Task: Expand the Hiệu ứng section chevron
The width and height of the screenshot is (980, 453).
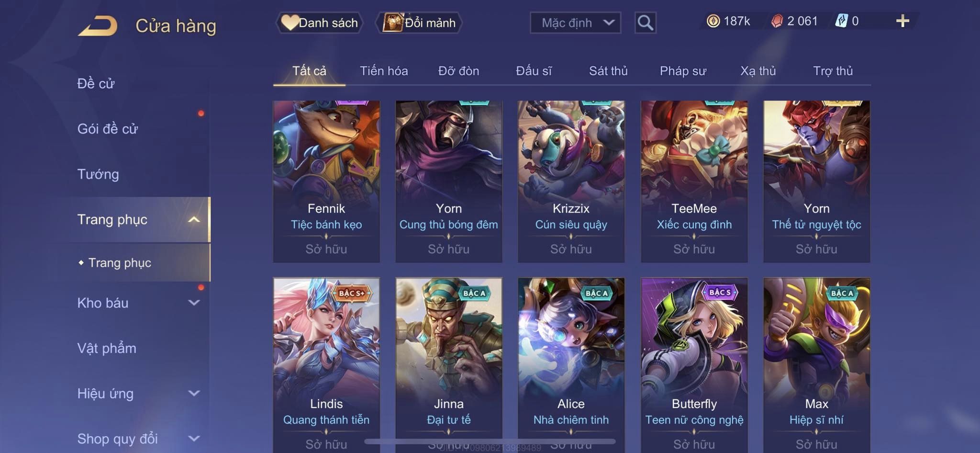Action: coord(194,394)
